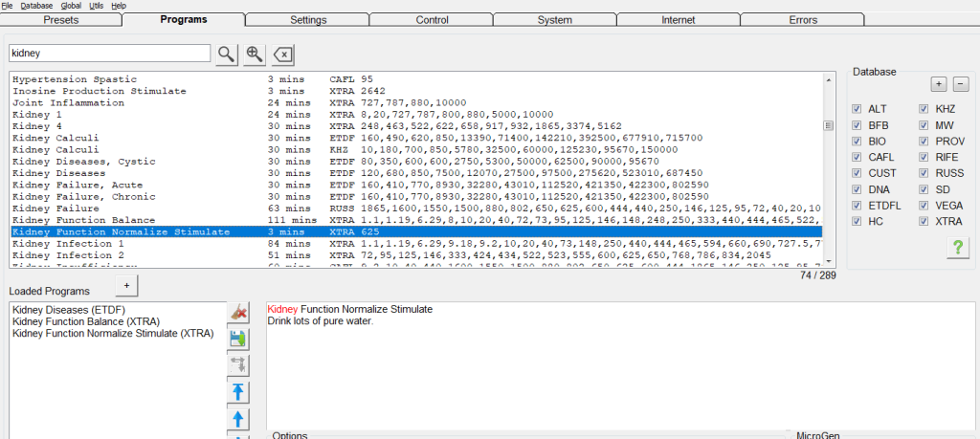Screen dimensions: 980x439
Task: Switch to the Settings tab
Action: (x=307, y=20)
